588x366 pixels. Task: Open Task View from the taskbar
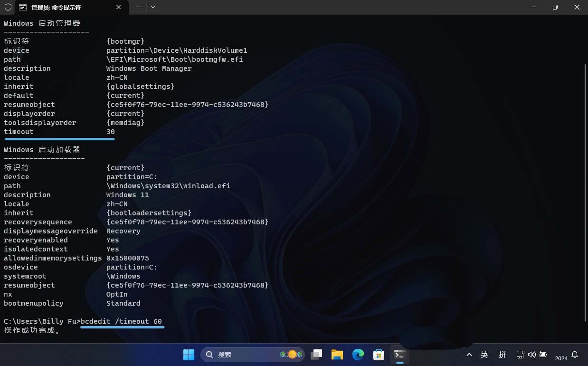(x=316, y=355)
